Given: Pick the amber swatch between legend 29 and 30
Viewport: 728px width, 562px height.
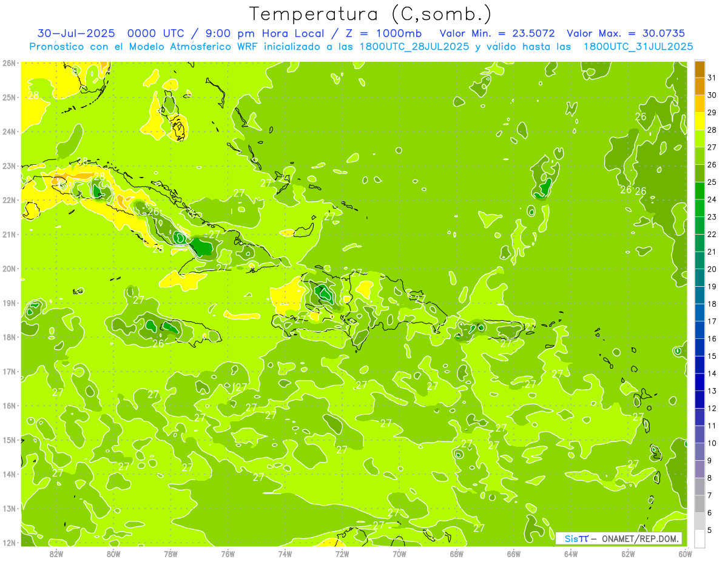Looking at the screenshot, I should click(x=699, y=104).
